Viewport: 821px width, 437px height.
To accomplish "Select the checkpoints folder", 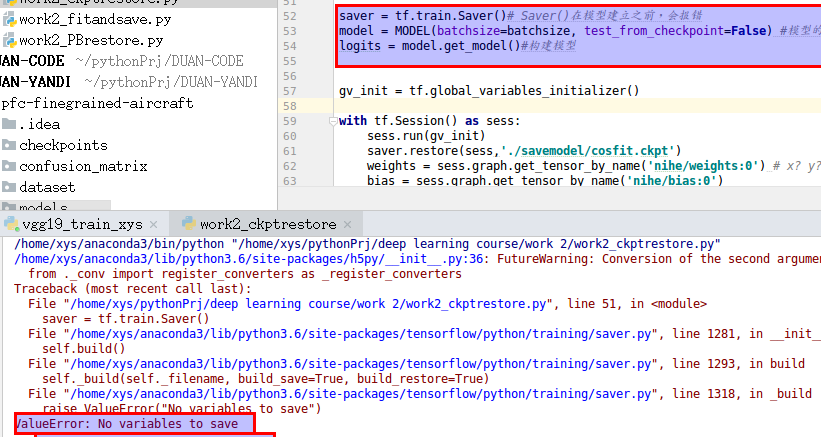I will tap(63, 145).
